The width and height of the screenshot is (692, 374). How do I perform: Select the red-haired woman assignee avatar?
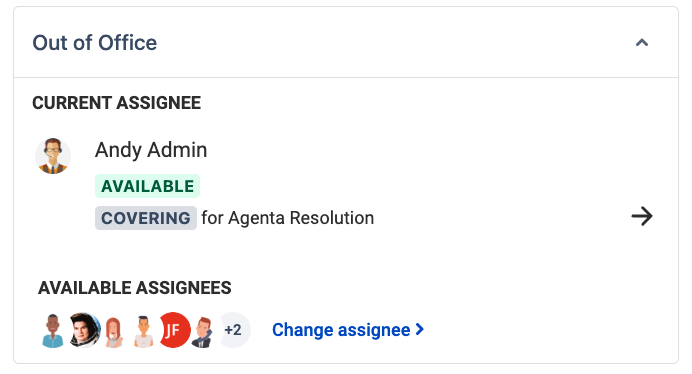click(114, 332)
